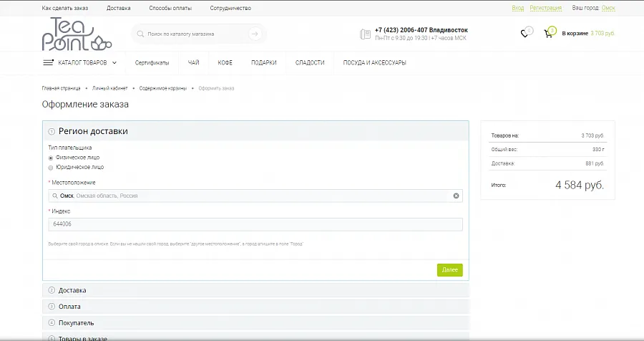The height and width of the screenshot is (341, 644).
Task: Go to Личный кабинет breadcrumb
Action: (109, 88)
